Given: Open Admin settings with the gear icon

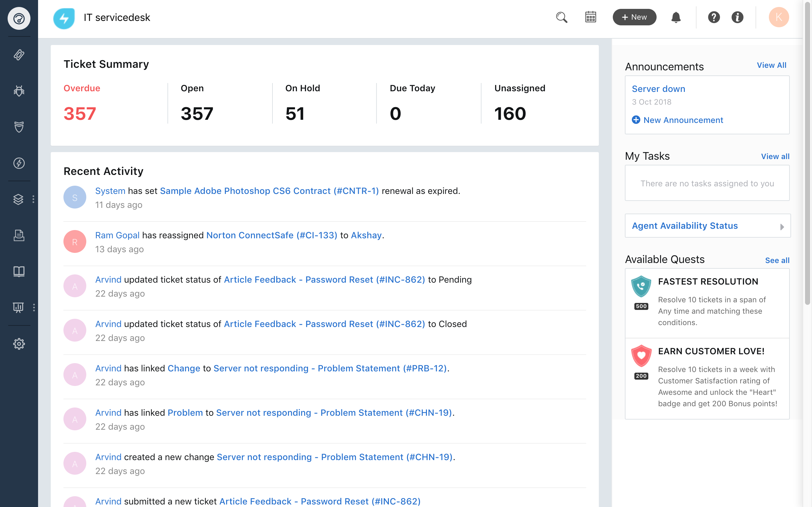Looking at the screenshot, I should coord(19,344).
